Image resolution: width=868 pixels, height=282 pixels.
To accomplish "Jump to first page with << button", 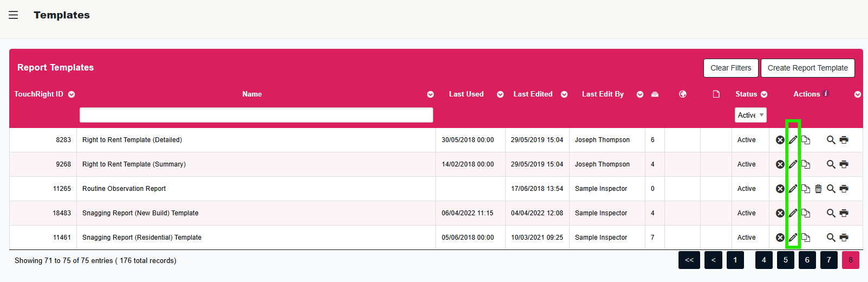I will 689,260.
